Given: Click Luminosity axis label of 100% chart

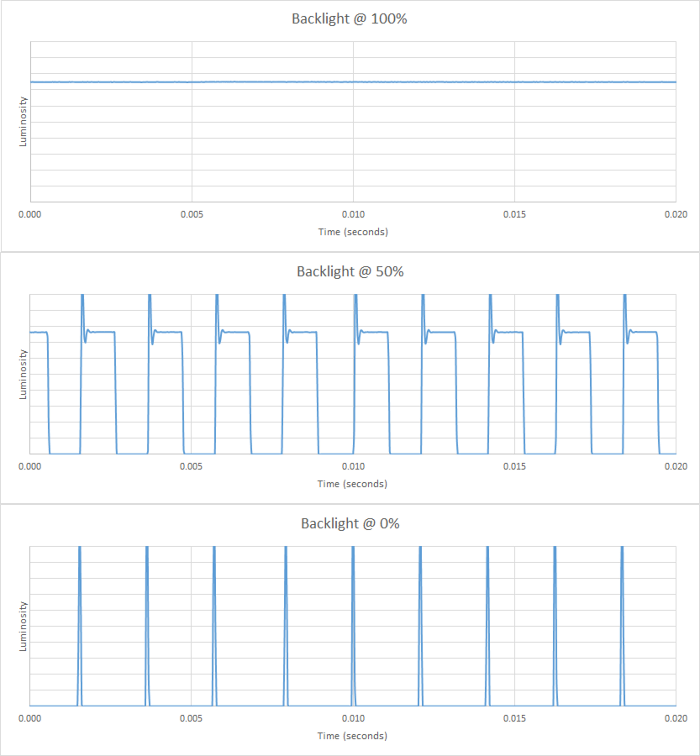Looking at the screenshot, I should point(23,122).
